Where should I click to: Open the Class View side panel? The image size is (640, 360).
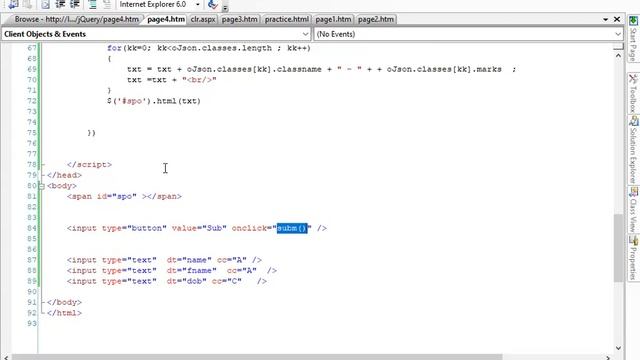coord(633,210)
